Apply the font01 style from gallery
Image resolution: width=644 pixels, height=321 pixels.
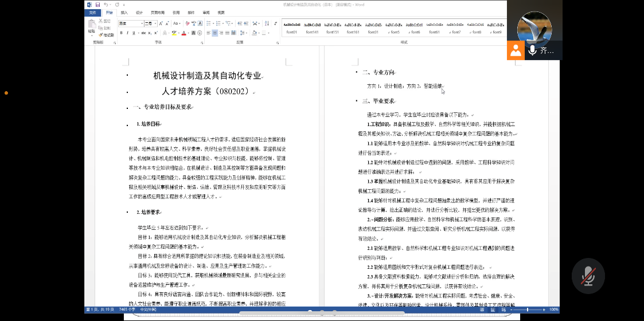click(291, 28)
